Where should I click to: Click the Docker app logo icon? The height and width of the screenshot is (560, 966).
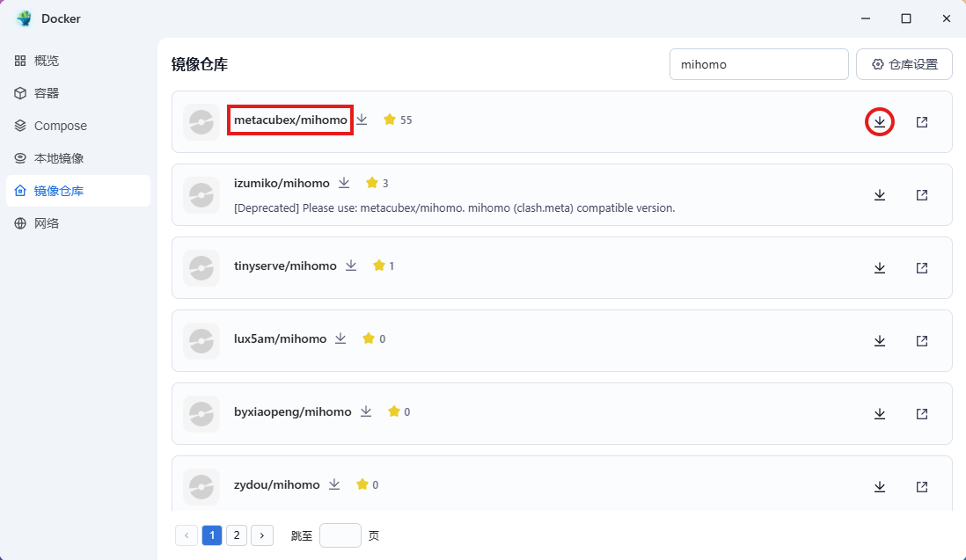24,18
